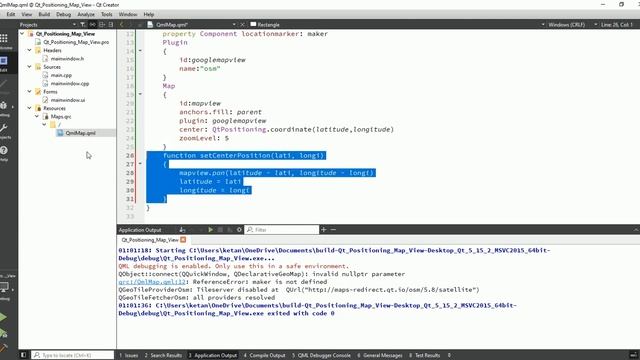Click the Line 26, Col 1 indicator
Image resolution: width=640 pixels, height=360 pixels.
tap(617, 24)
